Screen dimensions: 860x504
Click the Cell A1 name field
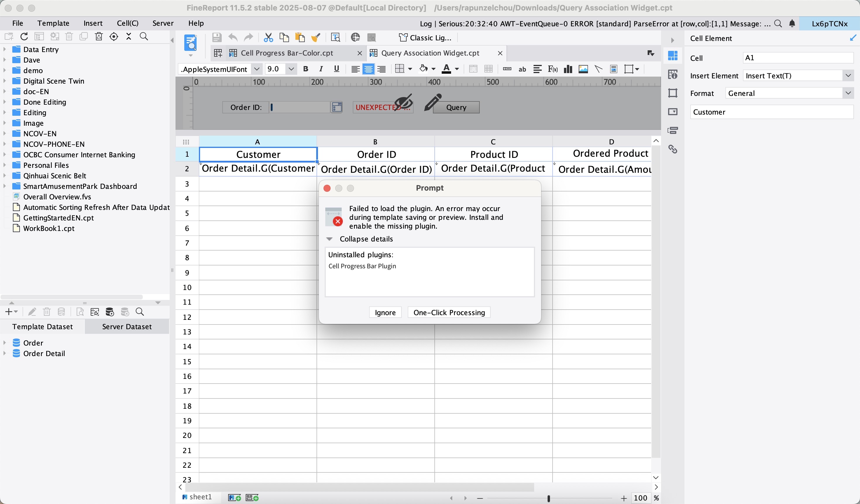click(798, 58)
